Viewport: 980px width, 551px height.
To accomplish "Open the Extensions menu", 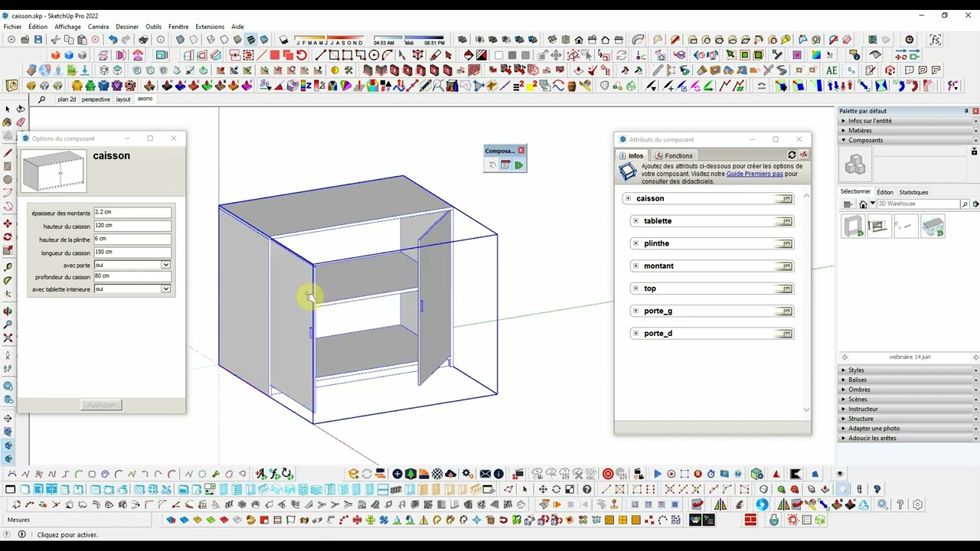I will (210, 27).
